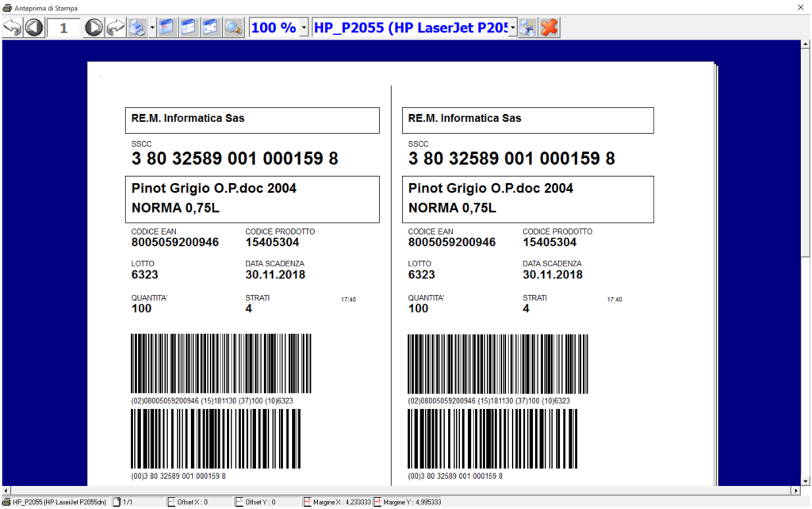
Task: Select the second page layout icon
Action: click(x=189, y=28)
